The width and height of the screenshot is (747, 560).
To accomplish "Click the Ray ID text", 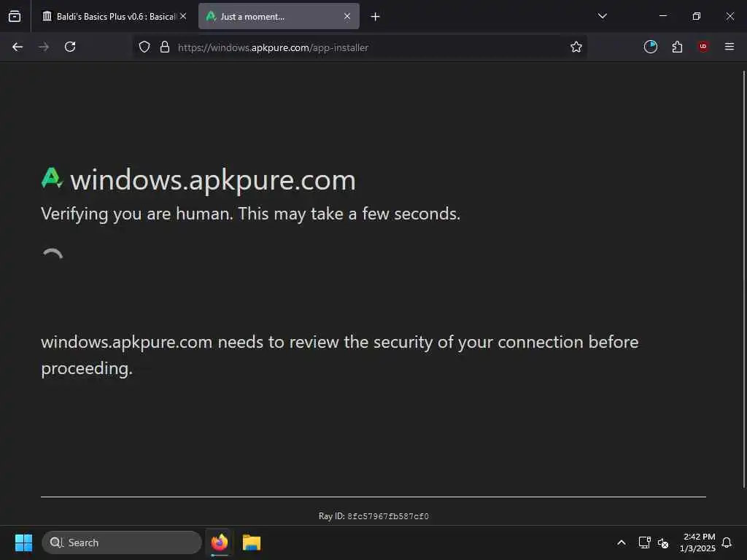I will (x=373, y=516).
